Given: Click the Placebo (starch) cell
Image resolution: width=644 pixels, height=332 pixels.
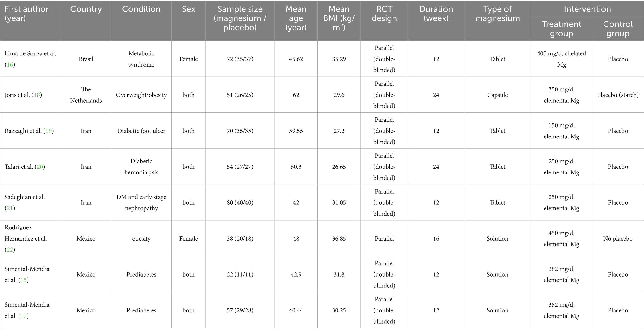Looking at the screenshot, I should point(618,95).
